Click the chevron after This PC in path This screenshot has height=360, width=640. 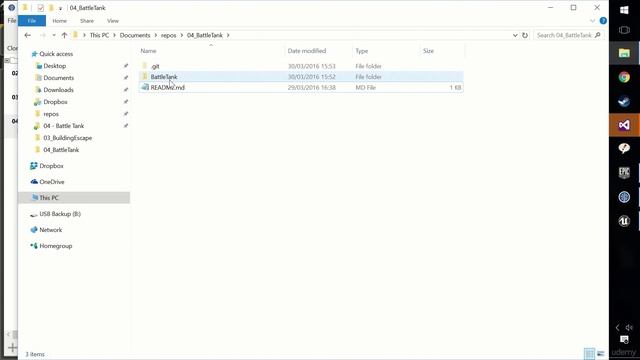[114, 35]
